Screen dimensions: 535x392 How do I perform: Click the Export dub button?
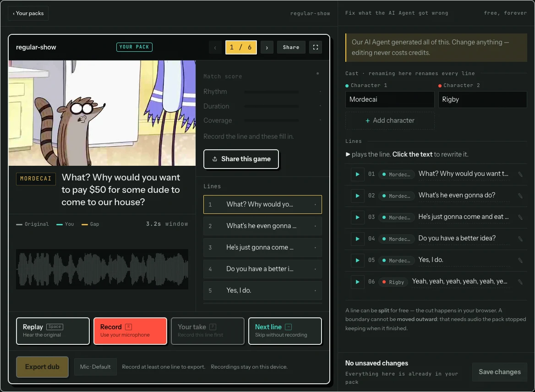(x=42, y=367)
